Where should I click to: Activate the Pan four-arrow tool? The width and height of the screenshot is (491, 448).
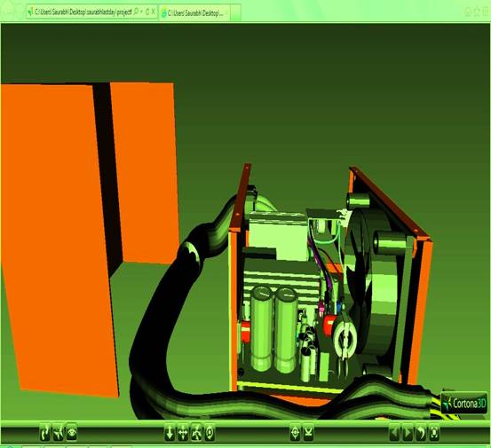pos(183,433)
